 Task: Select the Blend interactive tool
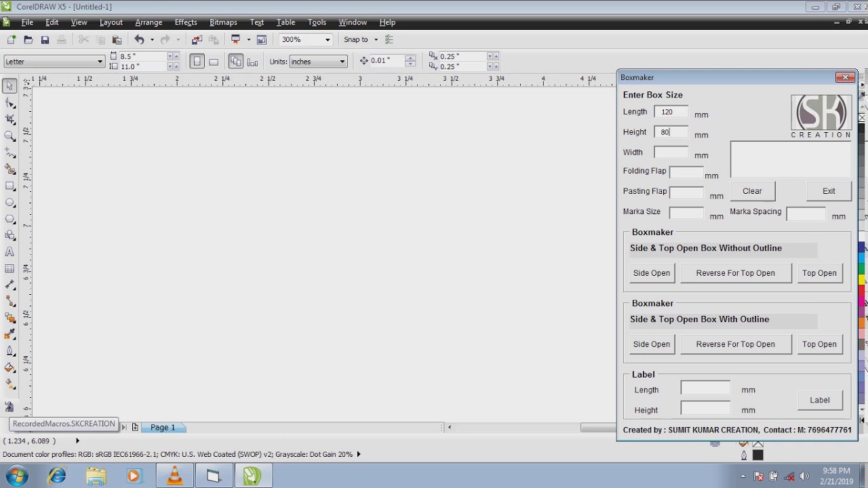tap(9, 318)
